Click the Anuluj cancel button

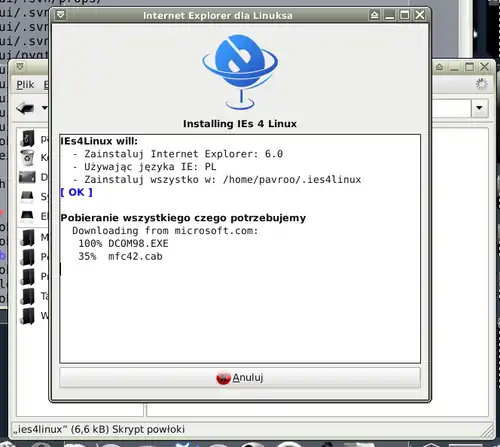pyautogui.click(x=240, y=378)
